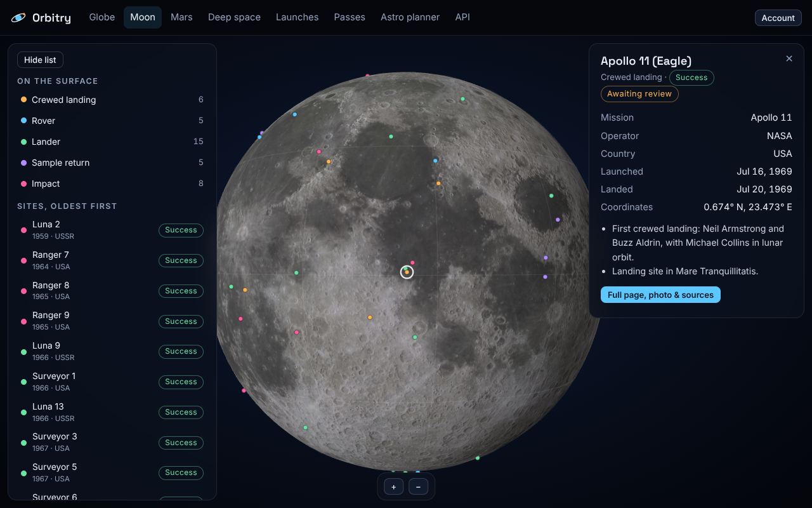812x508 pixels.
Task: Select Luna 2 in the sites list
Action: pos(112,230)
